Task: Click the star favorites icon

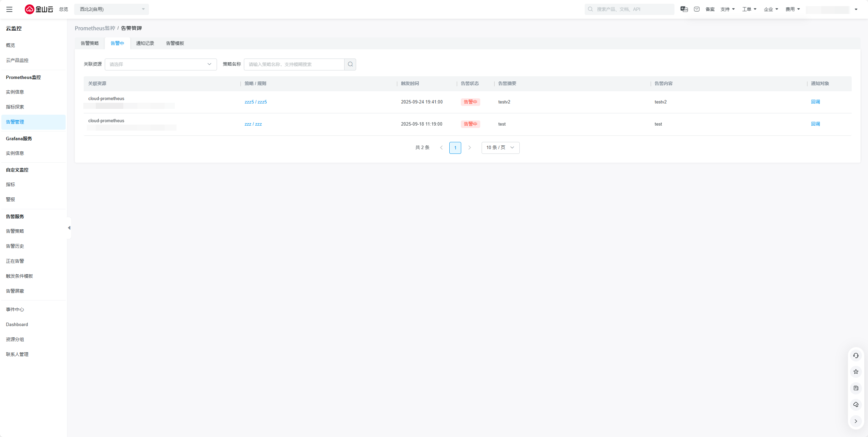Action: point(856,372)
